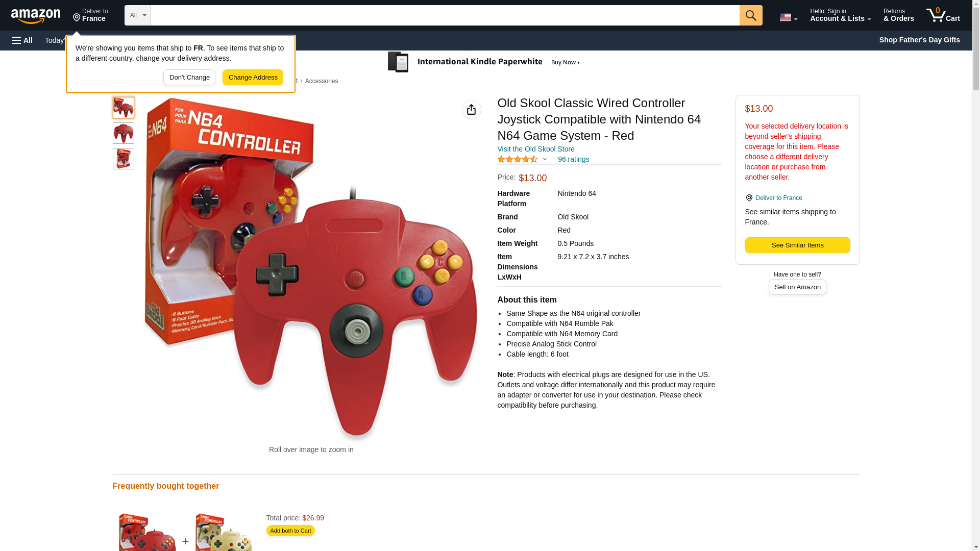Click the Don't Change button

tap(189, 78)
